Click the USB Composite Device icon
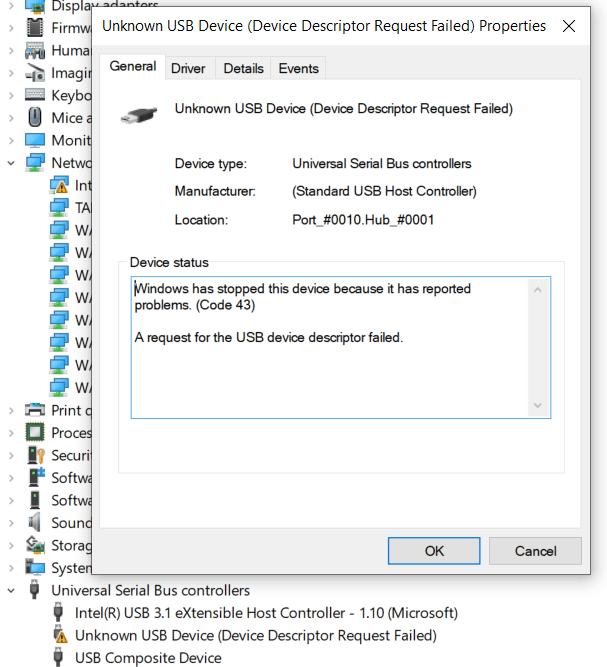Screen dimensions: 607x667 [59, 658]
